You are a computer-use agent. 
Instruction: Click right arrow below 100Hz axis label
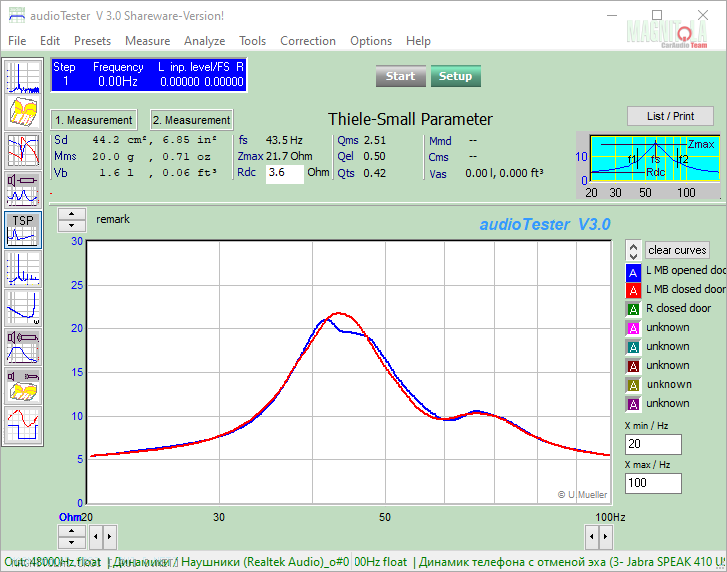605,536
